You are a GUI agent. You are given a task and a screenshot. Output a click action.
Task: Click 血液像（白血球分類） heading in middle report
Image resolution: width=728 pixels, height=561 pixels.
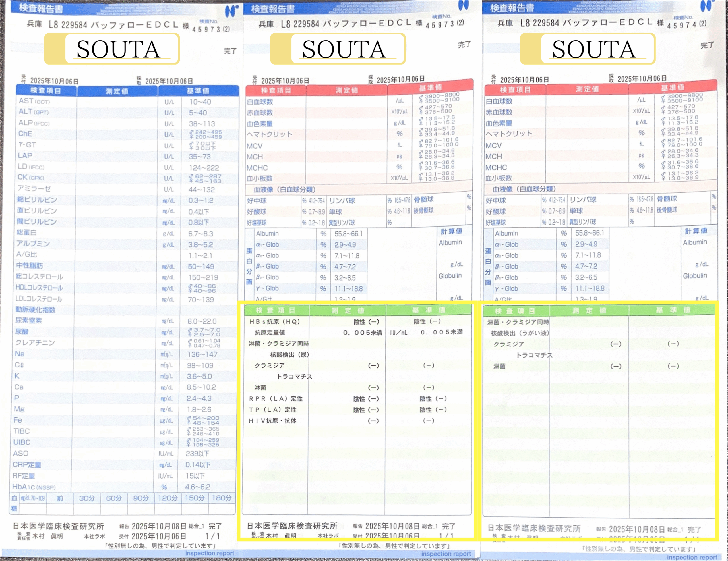click(284, 190)
